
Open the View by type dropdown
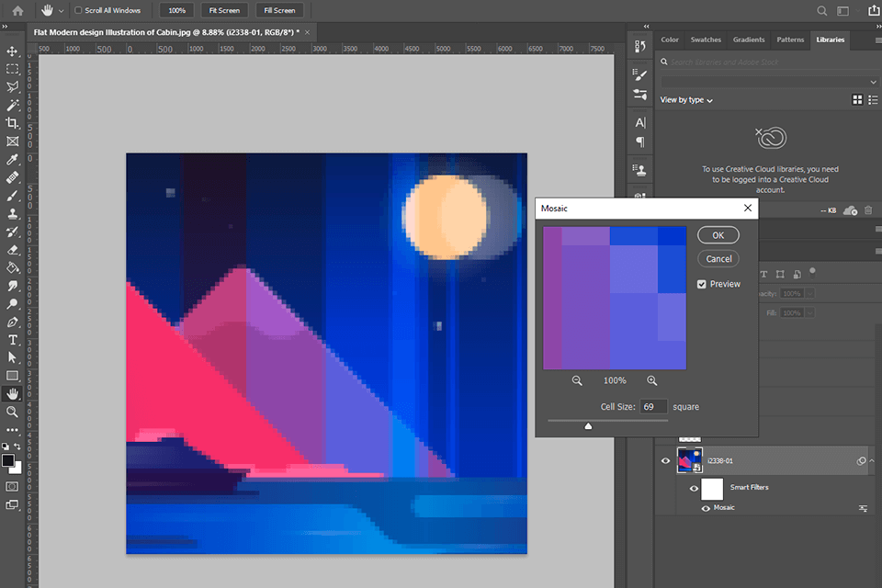[x=686, y=100]
